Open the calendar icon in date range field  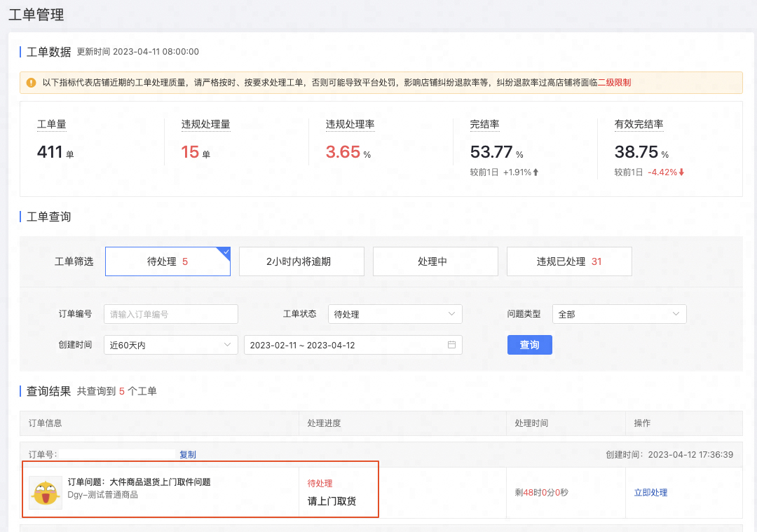[x=451, y=345]
